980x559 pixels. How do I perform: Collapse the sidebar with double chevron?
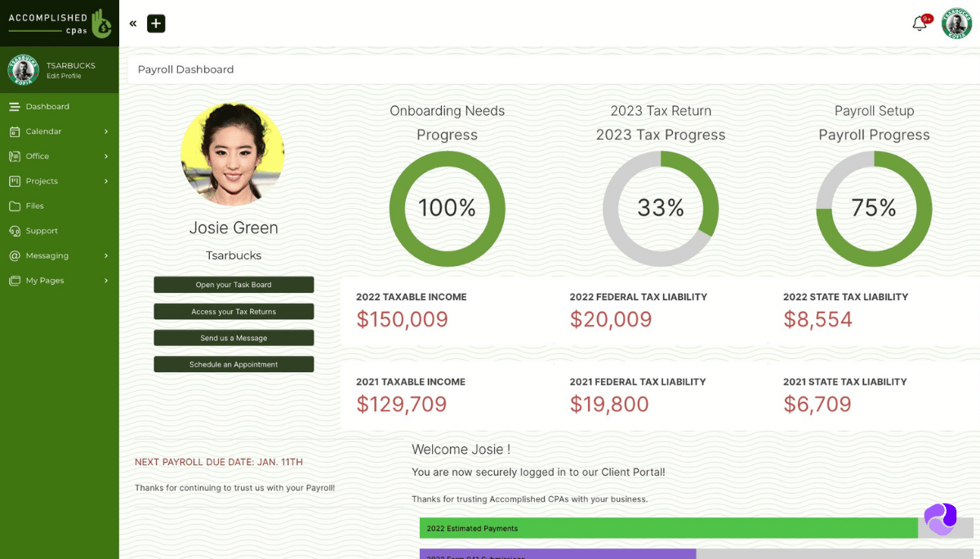133,24
